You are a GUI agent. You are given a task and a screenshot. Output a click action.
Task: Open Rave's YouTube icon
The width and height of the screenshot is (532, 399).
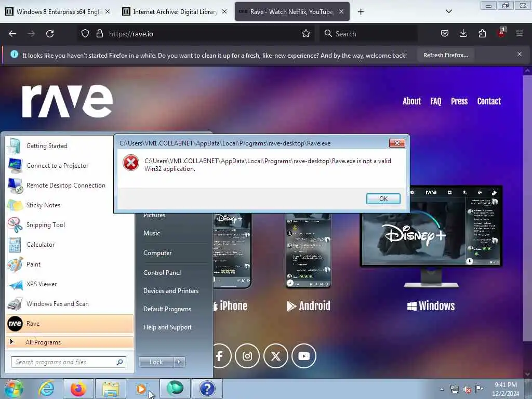click(x=303, y=356)
